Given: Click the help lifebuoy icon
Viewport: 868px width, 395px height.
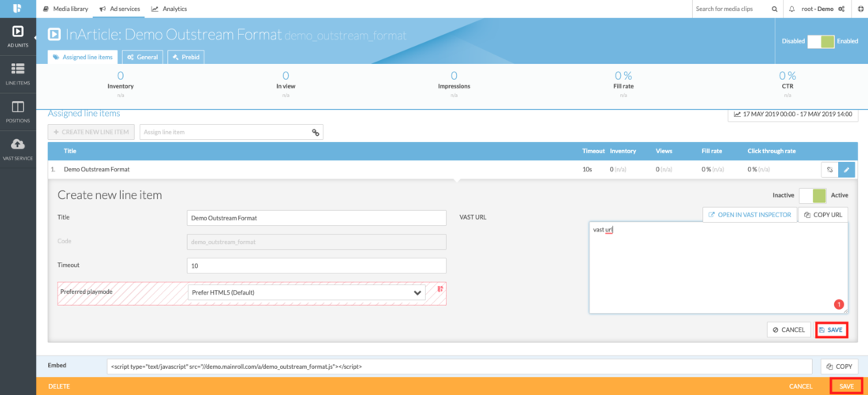Looking at the screenshot, I should coord(860,9).
